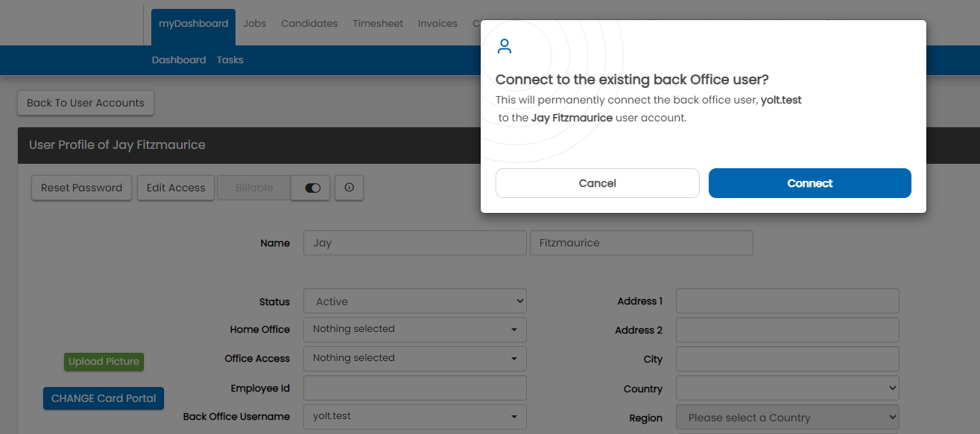Click the Reset Password button
The image size is (980, 434).
click(x=81, y=188)
